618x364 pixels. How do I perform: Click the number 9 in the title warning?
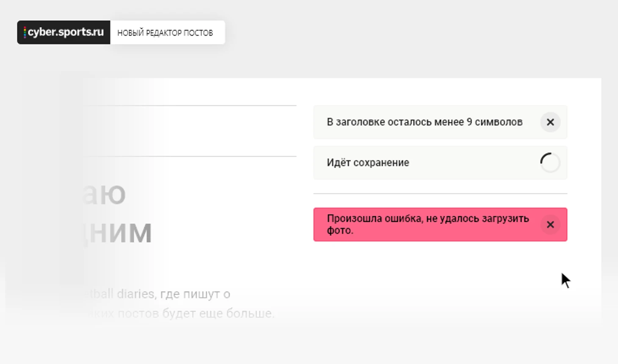pos(469,122)
